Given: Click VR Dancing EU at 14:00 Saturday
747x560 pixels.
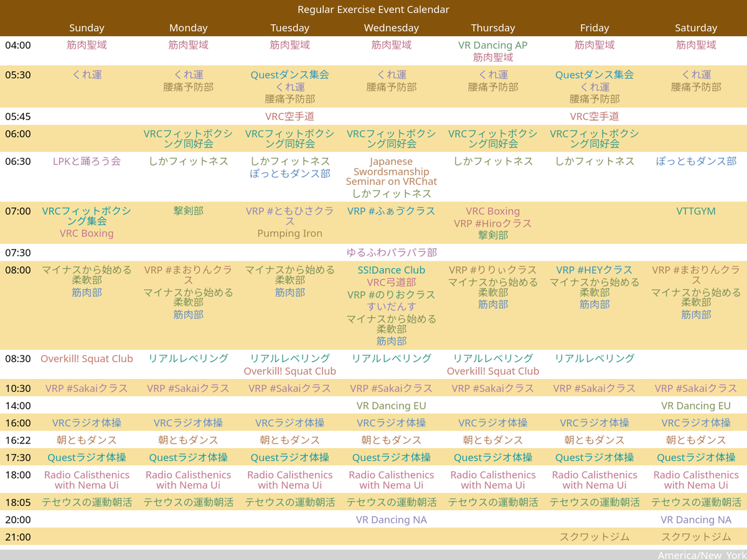Looking at the screenshot, I should tap(696, 405).
